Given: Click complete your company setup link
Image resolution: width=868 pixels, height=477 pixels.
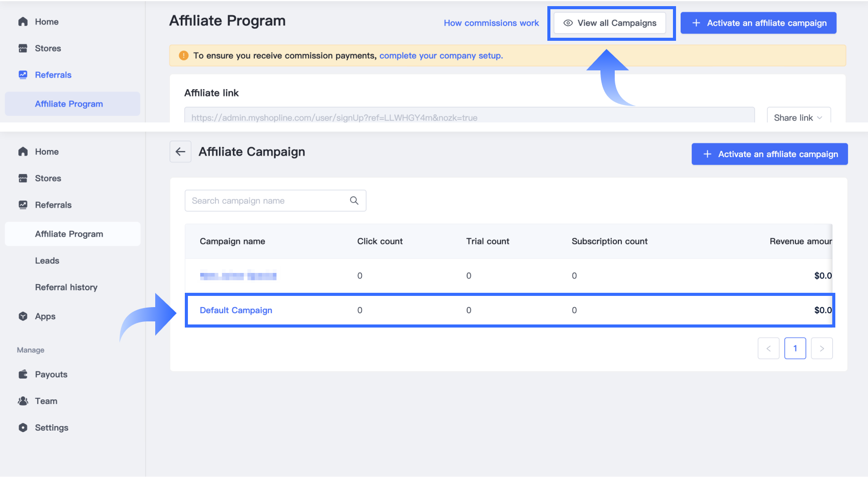Looking at the screenshot, I should pyautogui.click(x=441, y=56).
